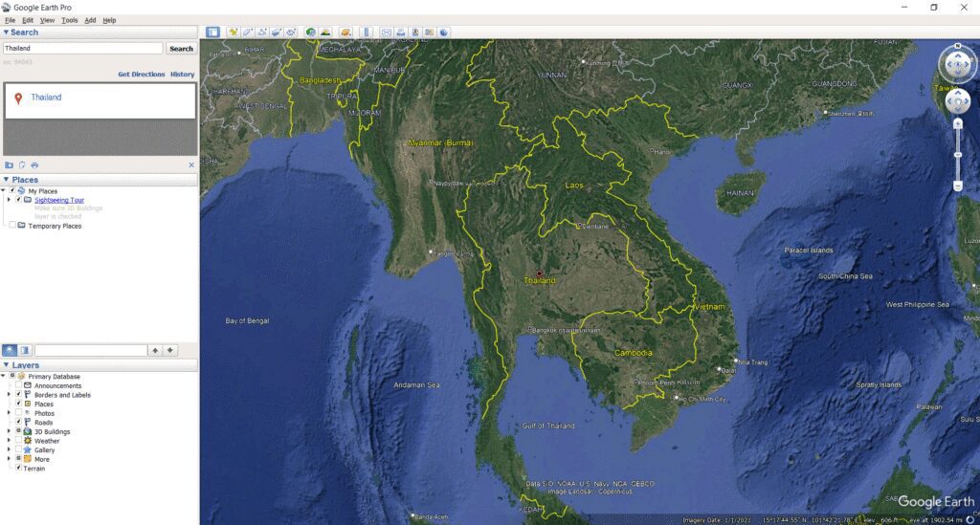Toggle the Places layer checkbox
Screen dimensions: 980x525
(19, 404)
